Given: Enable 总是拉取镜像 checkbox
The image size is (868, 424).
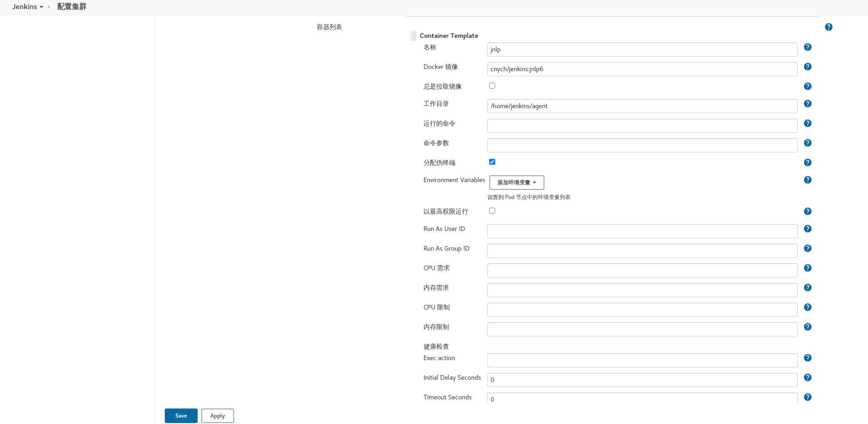Looking at the screenshot, I should pyautogui.click(x=492, y=85).
